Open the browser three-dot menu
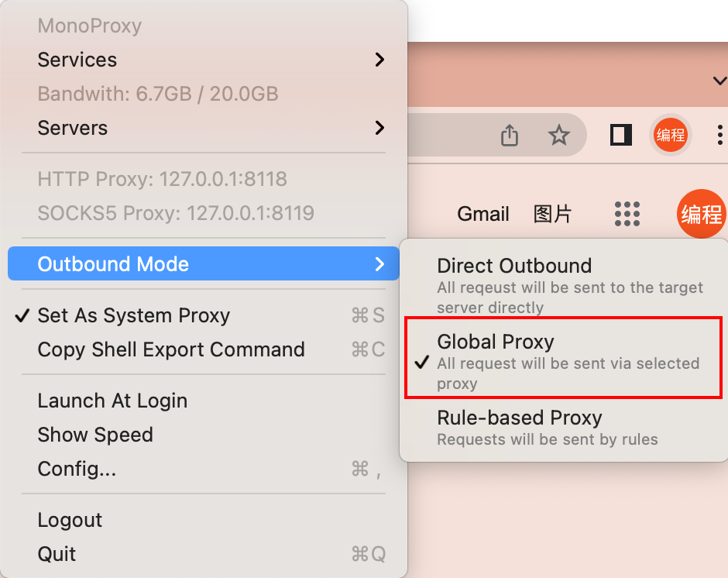This screenshot has height=578, width=728. (720, 135)
